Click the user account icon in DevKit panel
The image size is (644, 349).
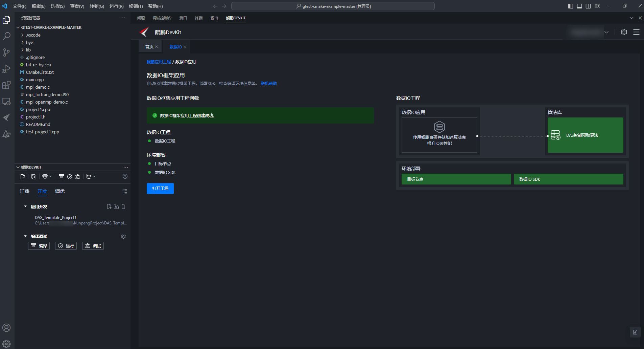click(x=125, y=176)
